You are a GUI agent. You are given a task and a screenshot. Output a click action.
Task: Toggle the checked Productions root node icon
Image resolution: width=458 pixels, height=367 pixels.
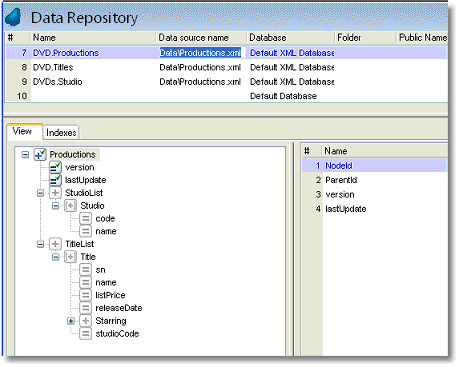point(40,154)
